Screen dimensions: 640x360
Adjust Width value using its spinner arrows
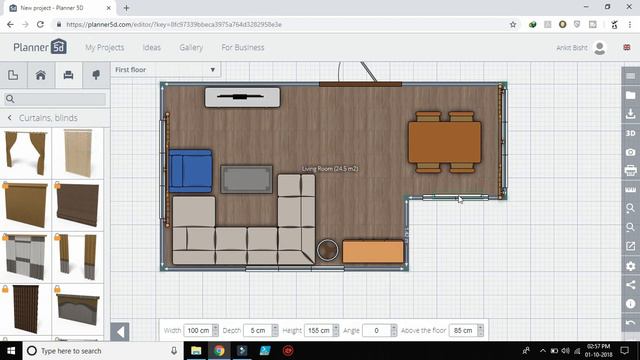click(215, 330)
